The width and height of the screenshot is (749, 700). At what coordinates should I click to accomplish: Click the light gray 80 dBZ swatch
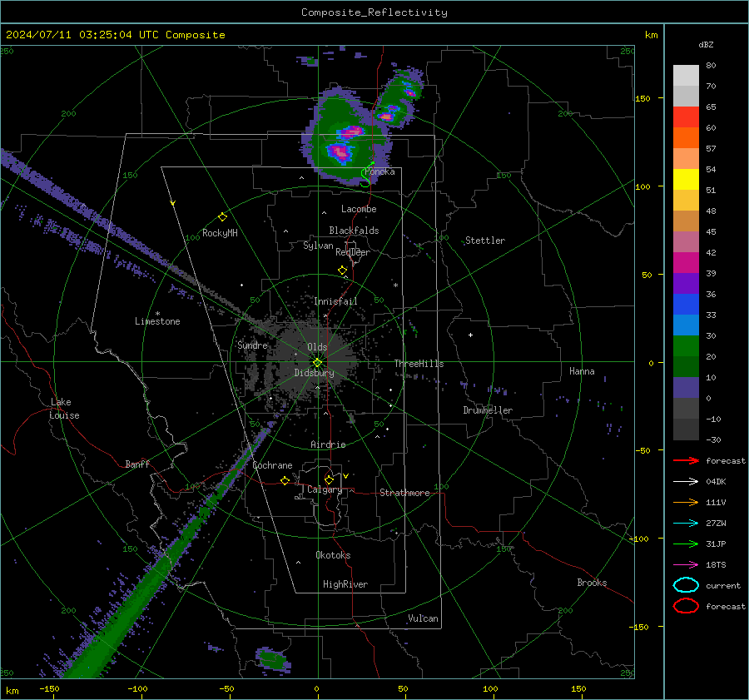click(686, 76)
